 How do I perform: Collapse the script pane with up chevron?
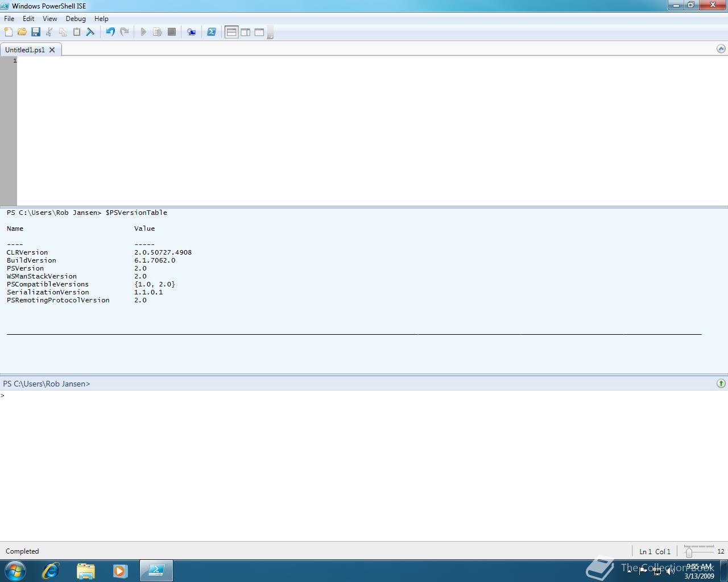(721, 49)
